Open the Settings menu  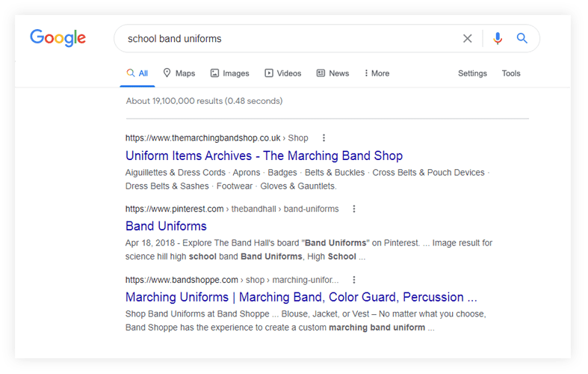[472, 73]
